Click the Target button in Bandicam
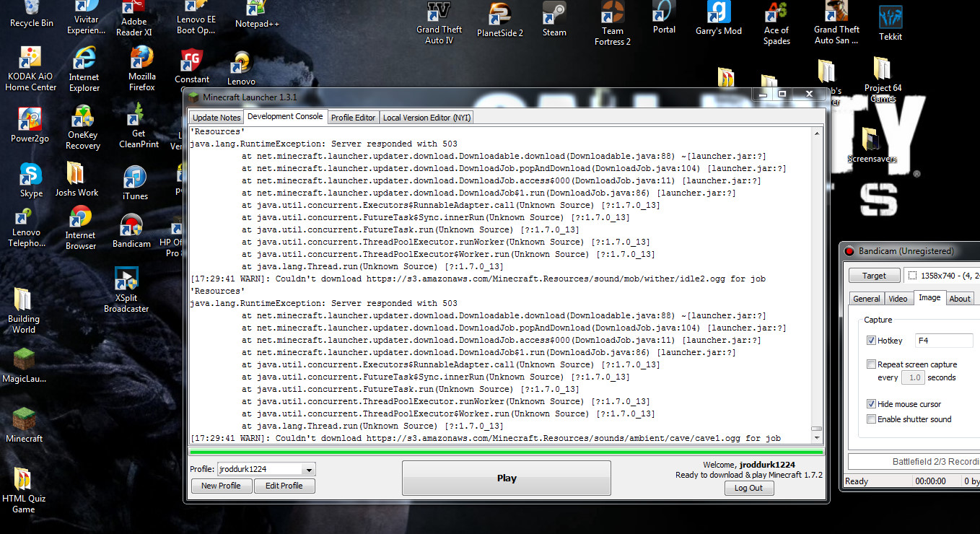 click(874, 276)
